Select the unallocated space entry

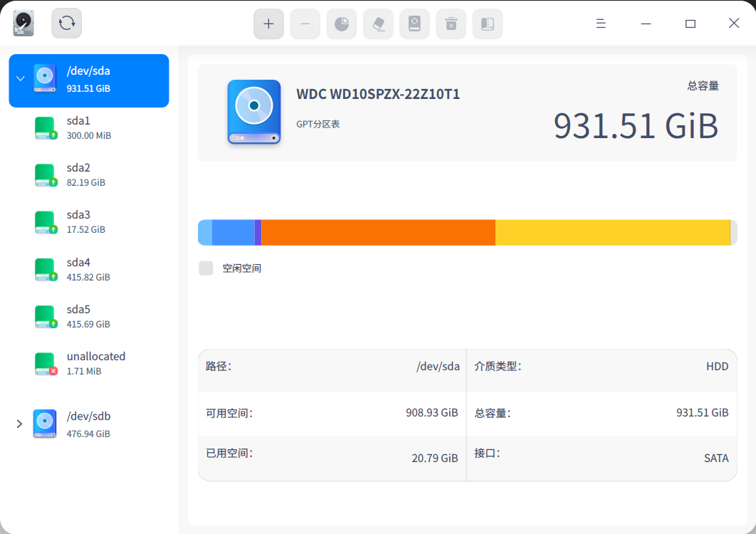88,363
